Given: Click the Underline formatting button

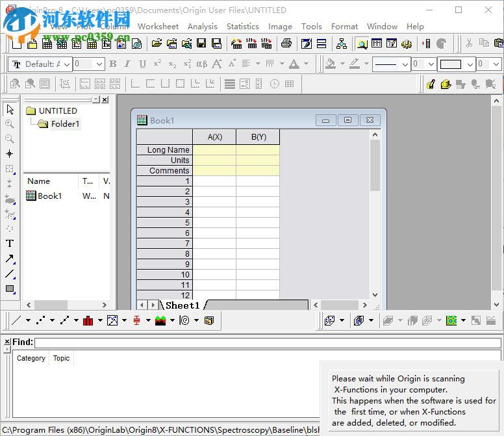Looking at the screenshot, I should click(142, 64).
